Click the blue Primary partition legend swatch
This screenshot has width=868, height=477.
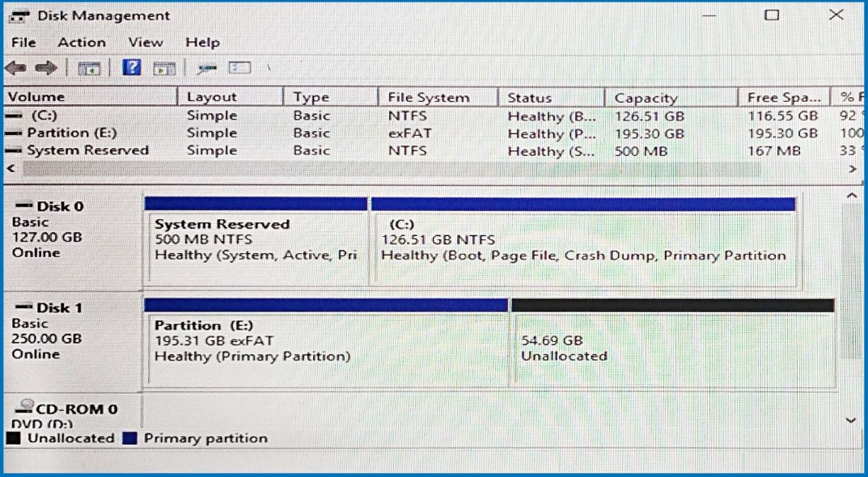(129, 438)
